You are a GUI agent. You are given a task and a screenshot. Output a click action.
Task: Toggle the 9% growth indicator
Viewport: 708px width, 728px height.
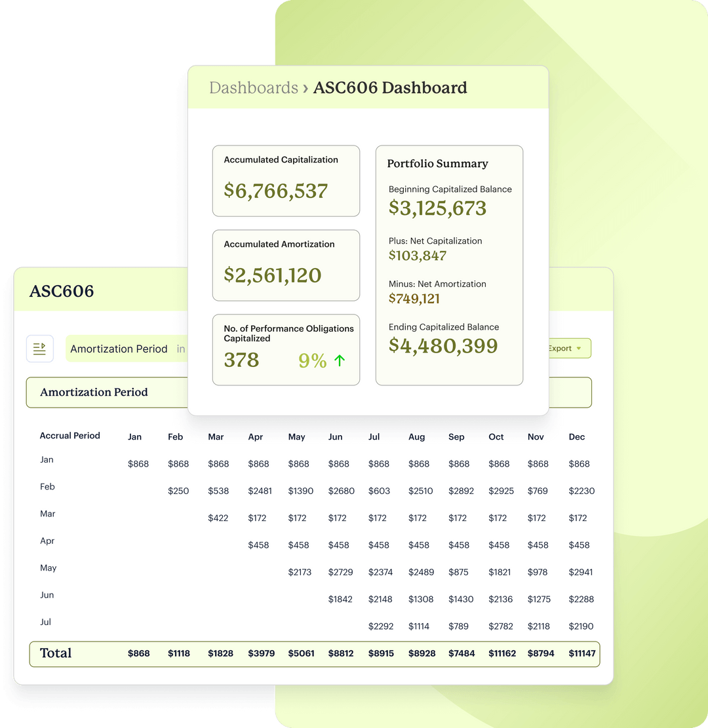point(312,360)
